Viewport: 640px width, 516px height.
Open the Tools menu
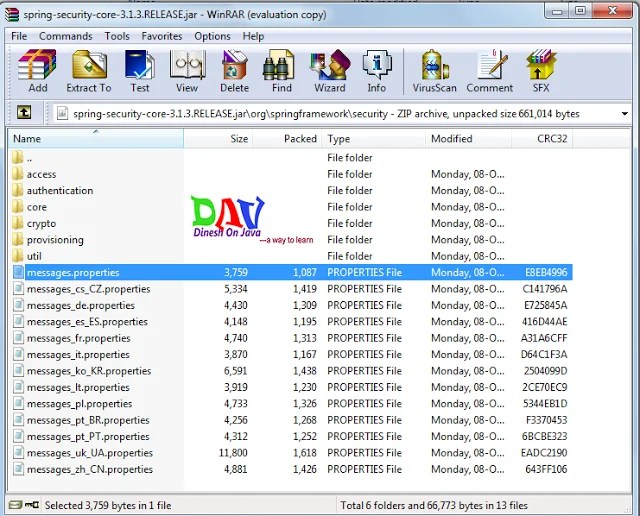point(117,36)
